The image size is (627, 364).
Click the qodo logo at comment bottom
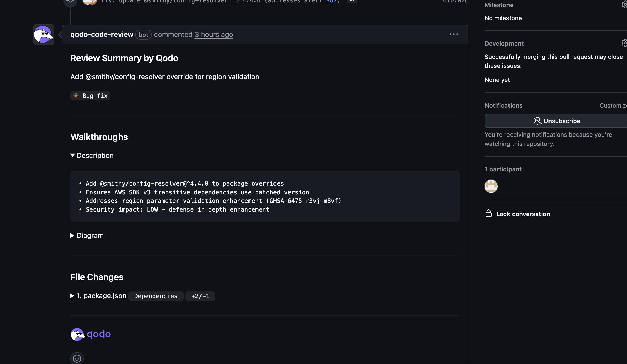[91, 334]
